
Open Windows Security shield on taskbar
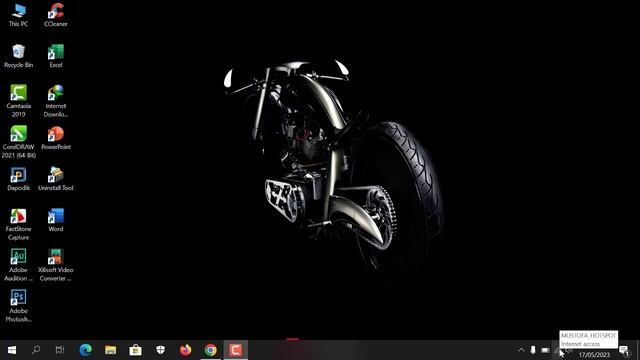pos(160,350)
